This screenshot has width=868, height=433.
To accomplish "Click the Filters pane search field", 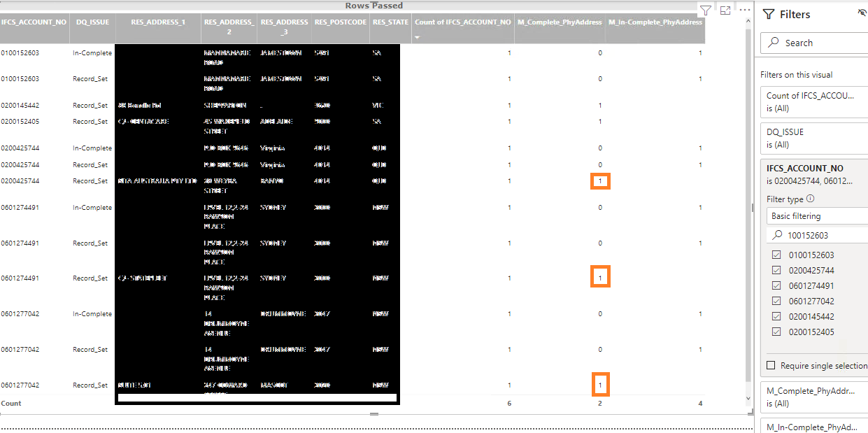I will [815, 43].
